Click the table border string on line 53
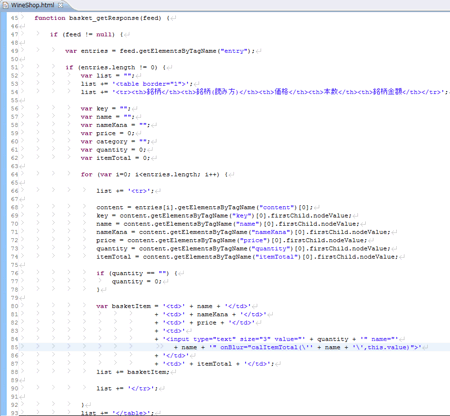The width and height of the screenshot is (450, 416). click(152, 84)
